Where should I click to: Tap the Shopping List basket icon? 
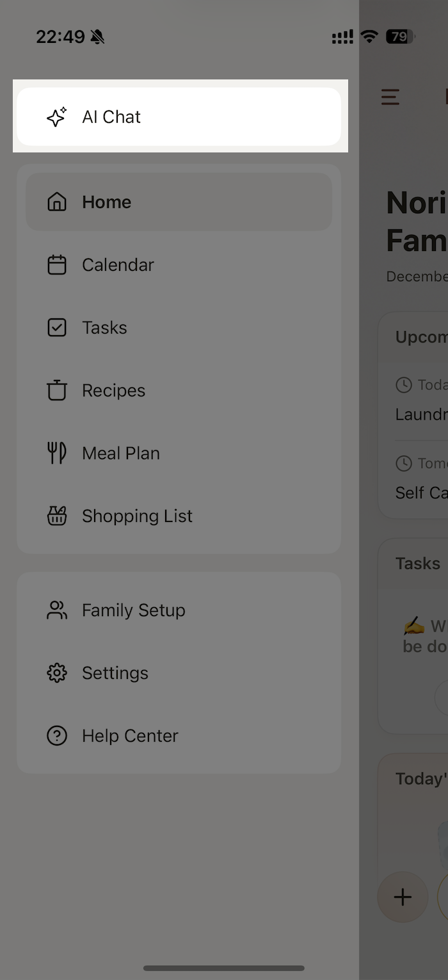tap(57, 516)
